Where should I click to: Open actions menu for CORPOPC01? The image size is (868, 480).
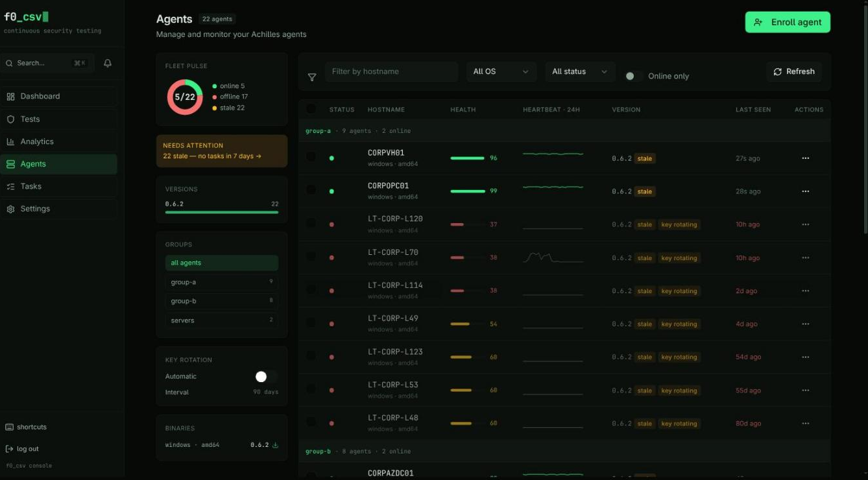806,191
